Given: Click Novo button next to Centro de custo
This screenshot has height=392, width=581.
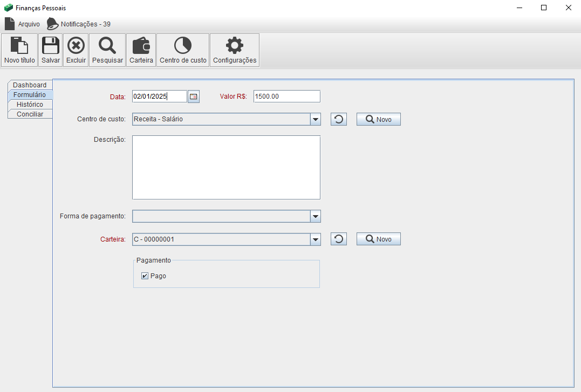Looking at the screenshot, I should pyautogui.click(x=378, y=119).
